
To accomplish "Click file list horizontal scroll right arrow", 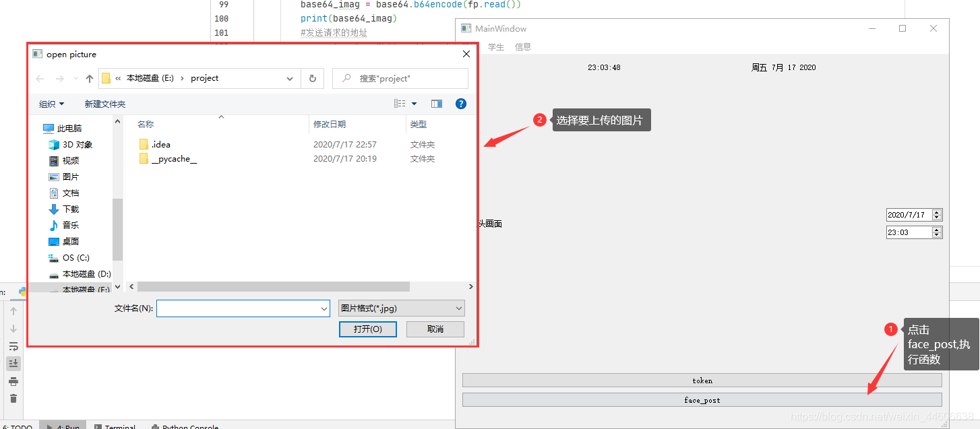I will 471,286.
